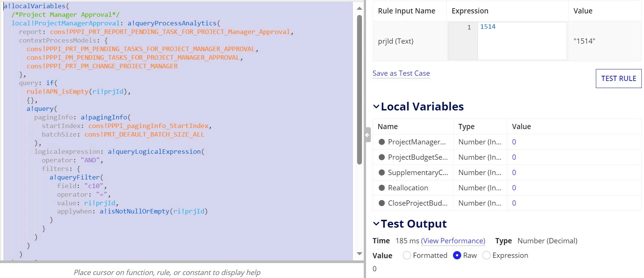This screenshot has height=278, width=644.
Task: Click the status dot beside ProjectBudgetSe variable
Action: [382, 157]
